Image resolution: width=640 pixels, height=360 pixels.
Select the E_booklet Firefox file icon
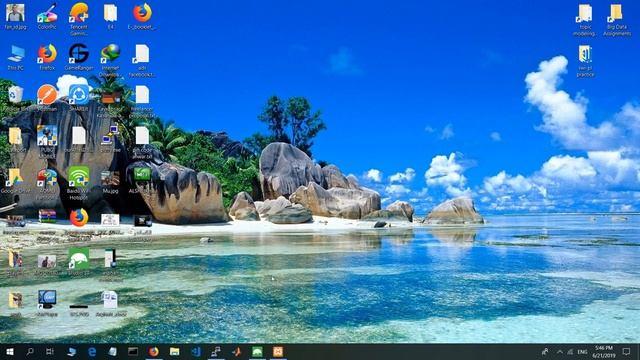pos(142,16)
